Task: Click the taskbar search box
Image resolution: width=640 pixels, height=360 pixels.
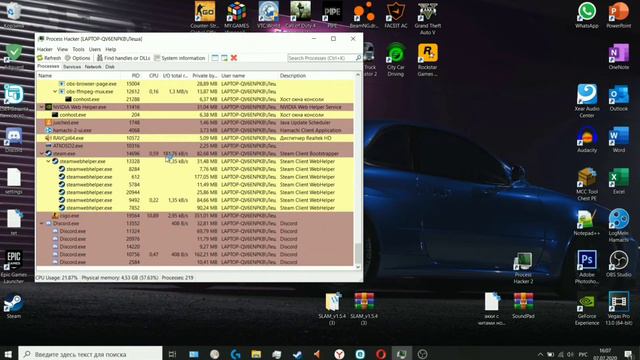Action: pyautogui.click(x=90, y=354)
